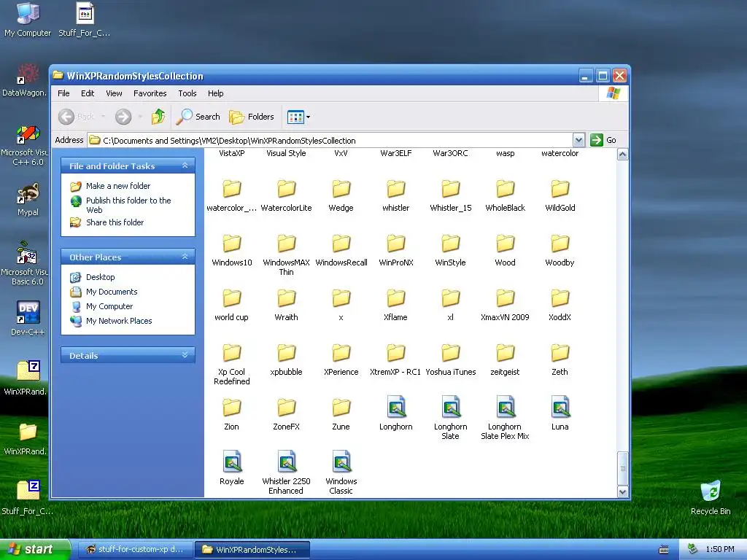The height and width of the screenshot is (560, 747).
Task: Open the Edit menu
Action: [88, 93]
